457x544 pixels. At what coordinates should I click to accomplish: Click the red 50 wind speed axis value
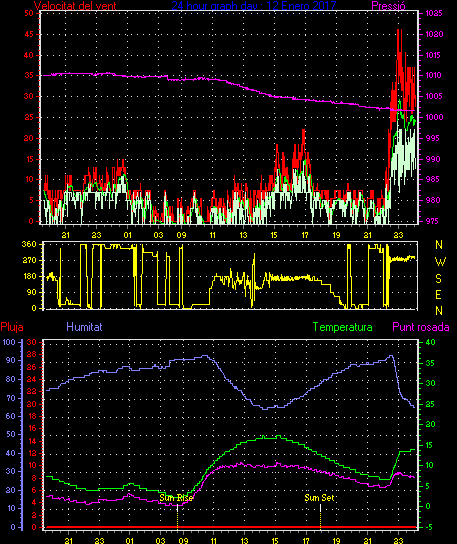[29, 14]
